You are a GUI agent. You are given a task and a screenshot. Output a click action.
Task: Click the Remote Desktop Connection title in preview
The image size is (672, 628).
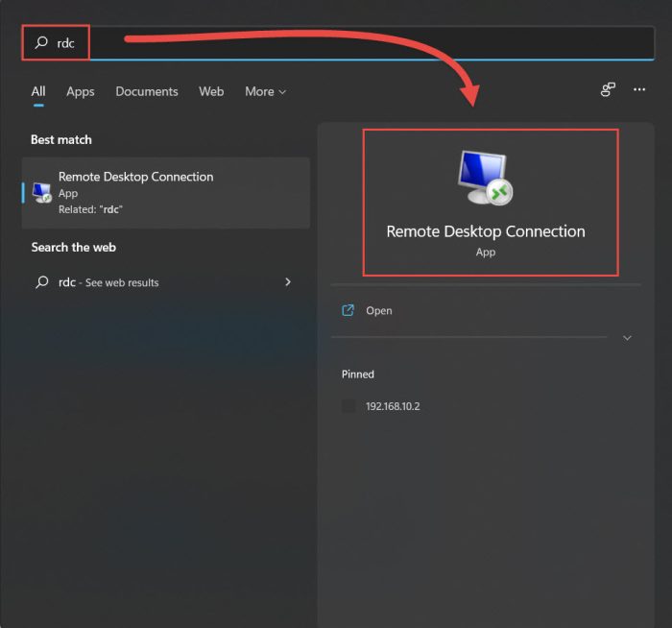[486, 231]
